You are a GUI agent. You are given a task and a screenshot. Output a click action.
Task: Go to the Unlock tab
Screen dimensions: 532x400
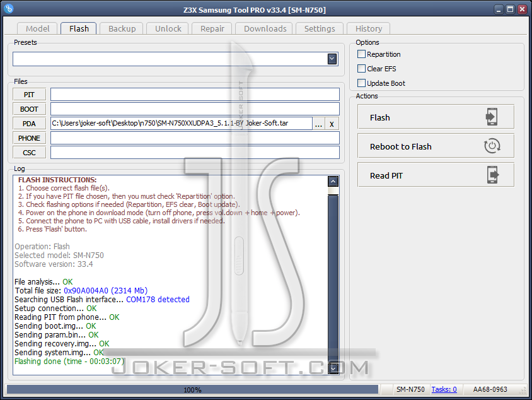pos(168,28)
